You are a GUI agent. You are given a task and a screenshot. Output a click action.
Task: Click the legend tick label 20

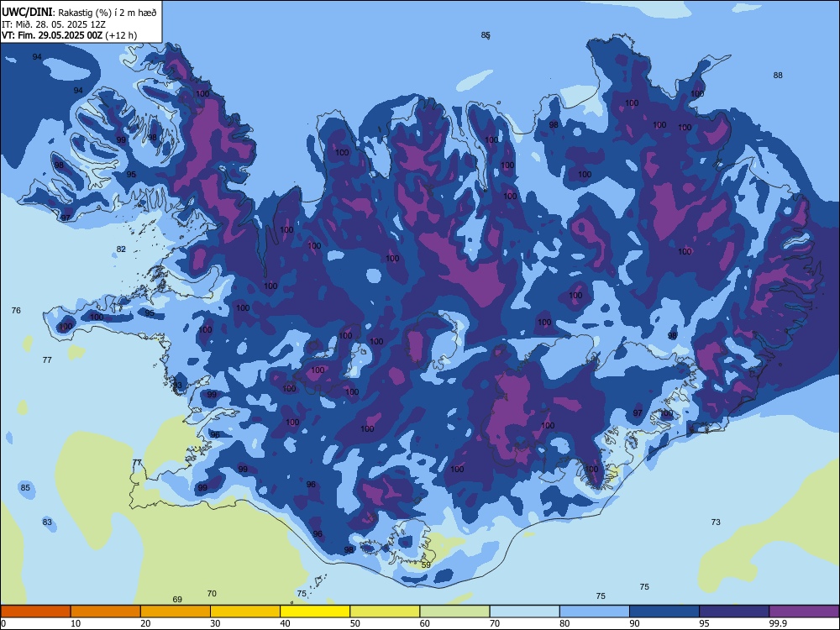pos(145,623)
